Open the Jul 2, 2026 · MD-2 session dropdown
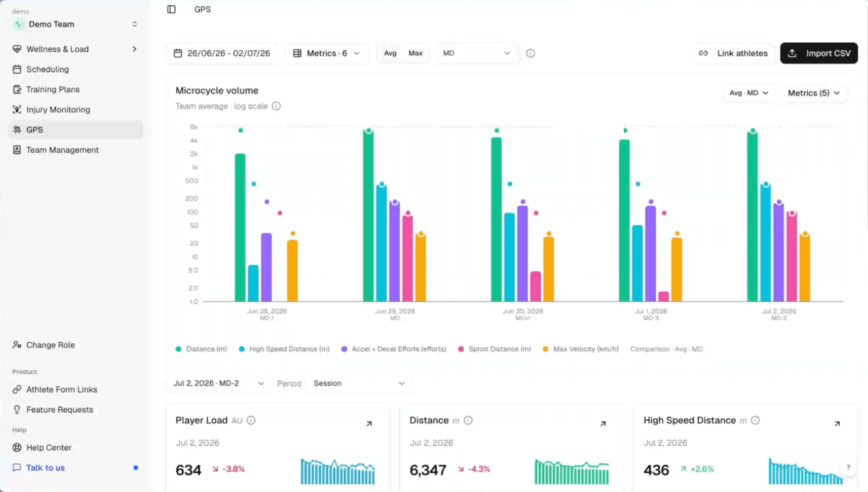This screenshot has height=492, width=868. click(219, 384)
